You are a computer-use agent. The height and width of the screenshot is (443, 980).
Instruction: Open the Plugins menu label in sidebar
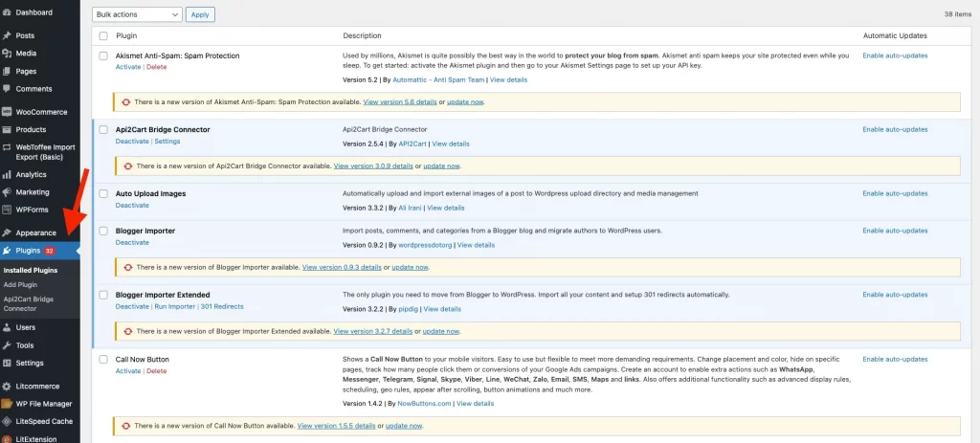coord(28,251)
